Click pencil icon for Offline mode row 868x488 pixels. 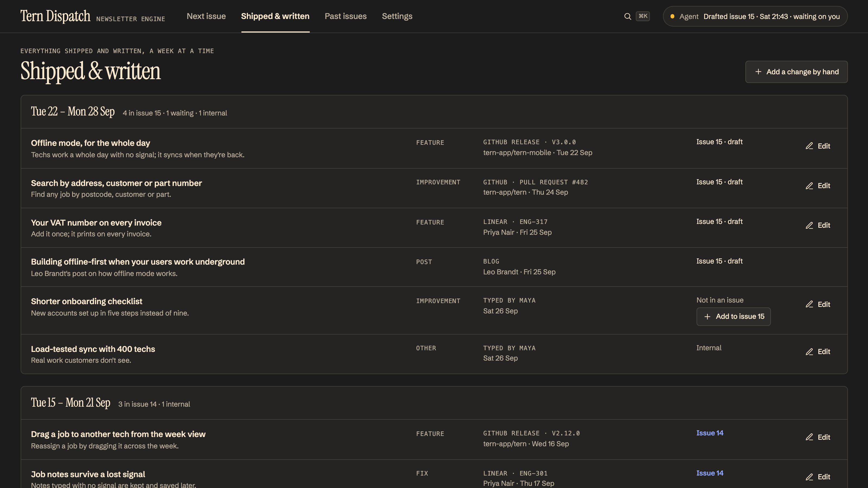pos(809,146)
